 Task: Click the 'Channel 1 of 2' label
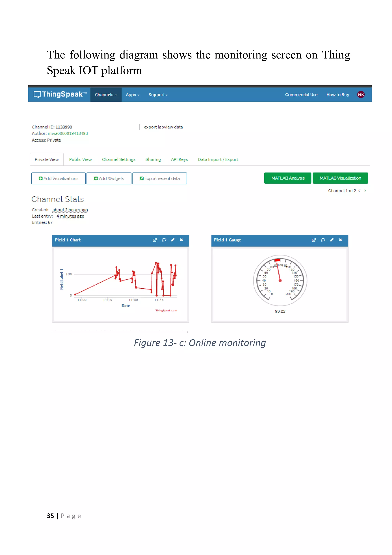342,191
